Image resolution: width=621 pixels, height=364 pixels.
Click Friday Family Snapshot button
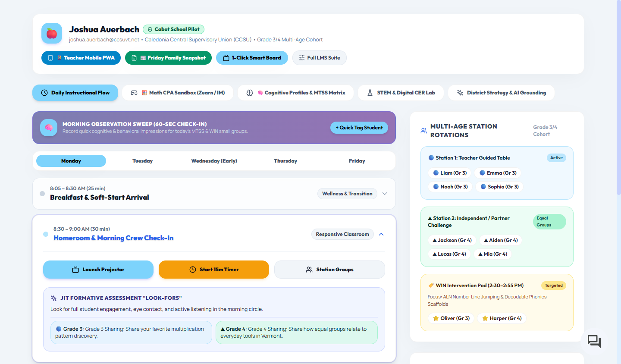tap(169, 58)
